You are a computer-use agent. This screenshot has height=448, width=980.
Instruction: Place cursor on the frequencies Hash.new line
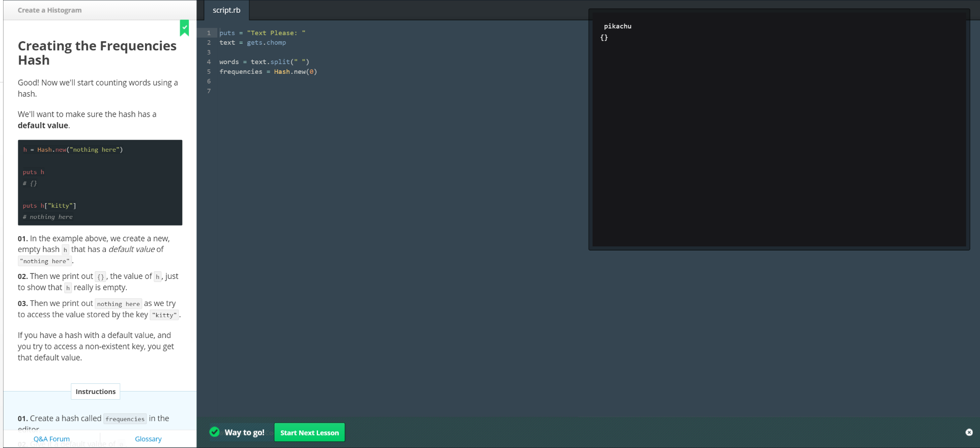point(268,72)
